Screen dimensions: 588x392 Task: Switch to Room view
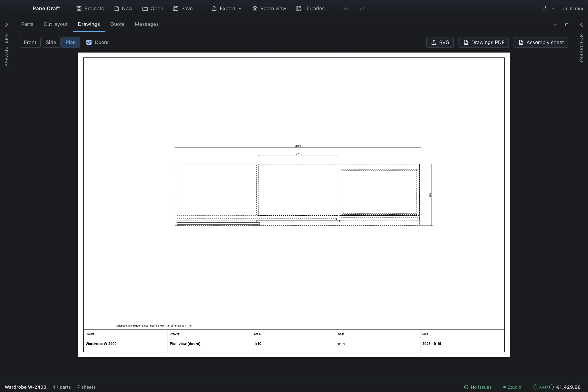(x=269, y=8)
